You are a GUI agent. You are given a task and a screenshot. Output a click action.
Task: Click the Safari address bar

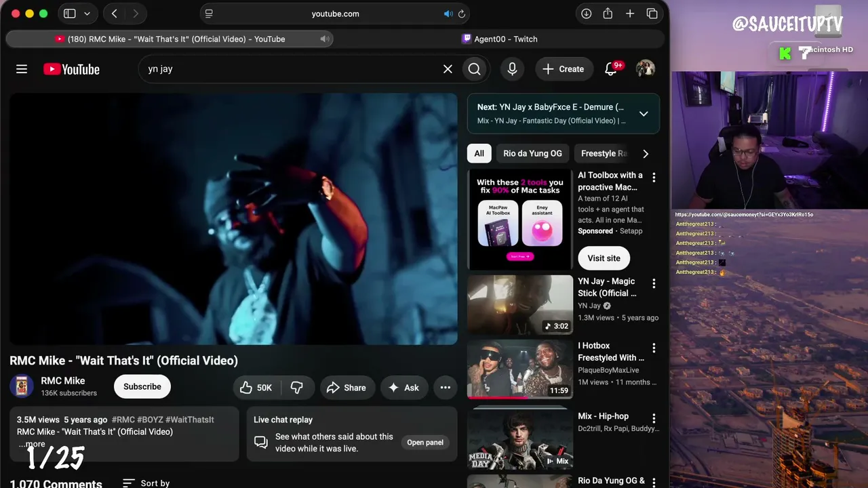click(335, 14)
